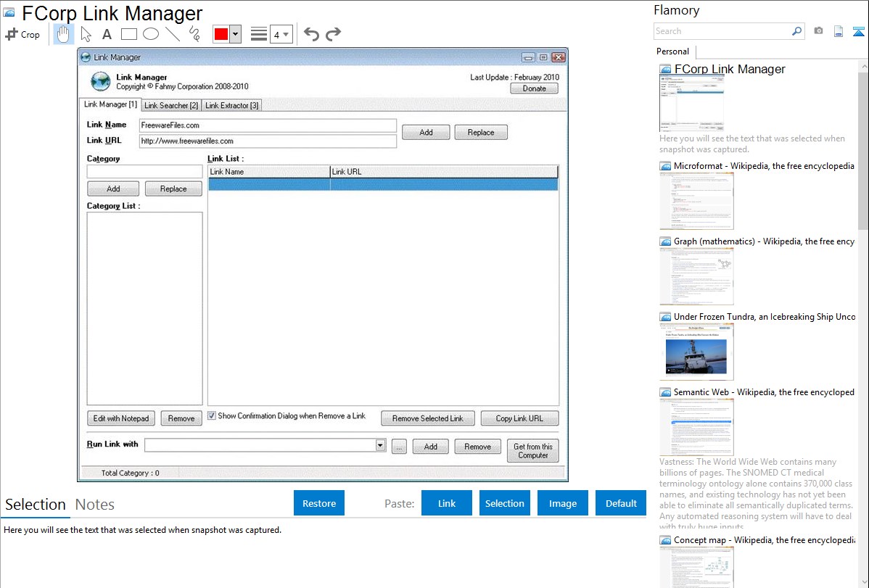Activate the hand pan tool
Viewport: 869px width, 588px height.
[64, 34]
